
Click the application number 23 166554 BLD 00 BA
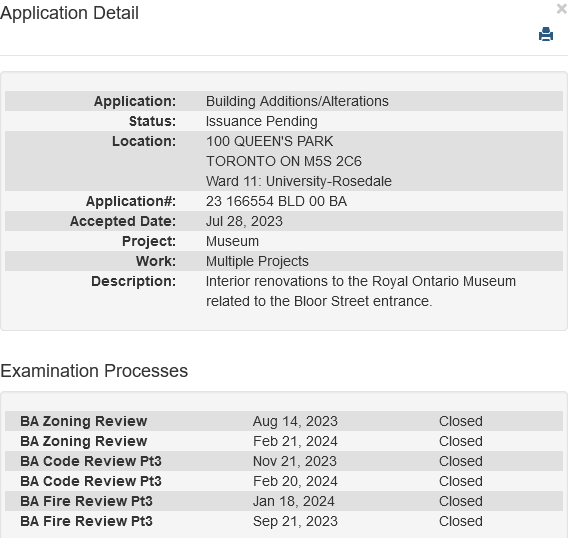[276, 201]
